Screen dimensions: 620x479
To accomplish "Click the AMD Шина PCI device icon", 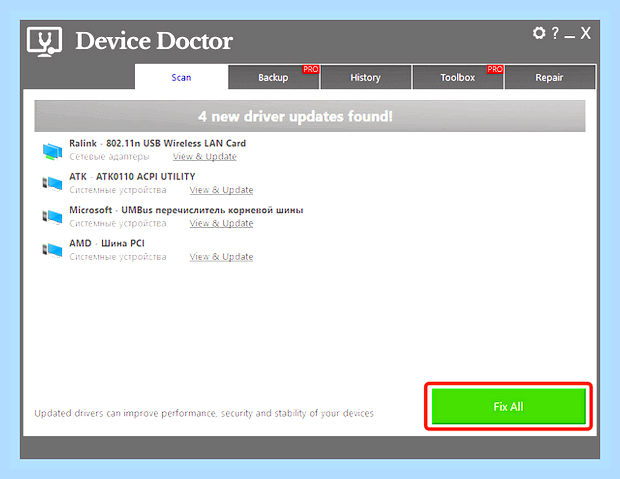I will coord(53,250).
